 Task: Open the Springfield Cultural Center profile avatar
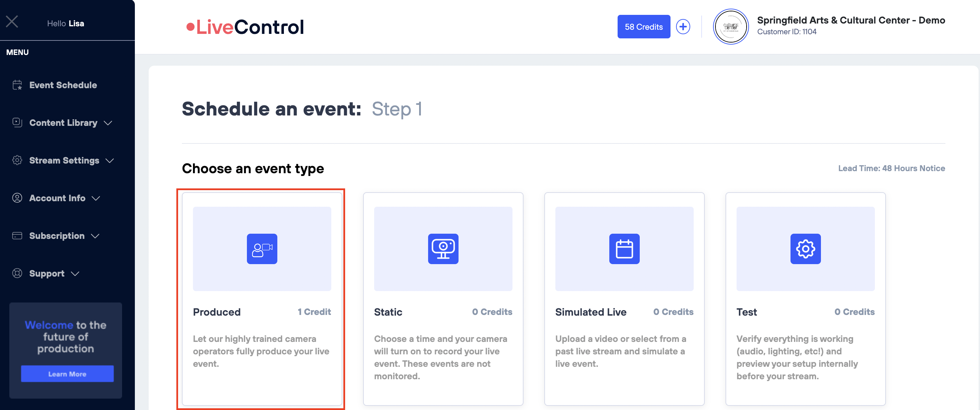730,27
